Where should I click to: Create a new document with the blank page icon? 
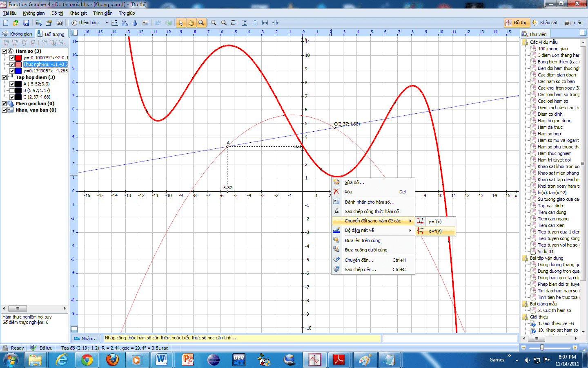pyautogui.click(x=6, y=23)
